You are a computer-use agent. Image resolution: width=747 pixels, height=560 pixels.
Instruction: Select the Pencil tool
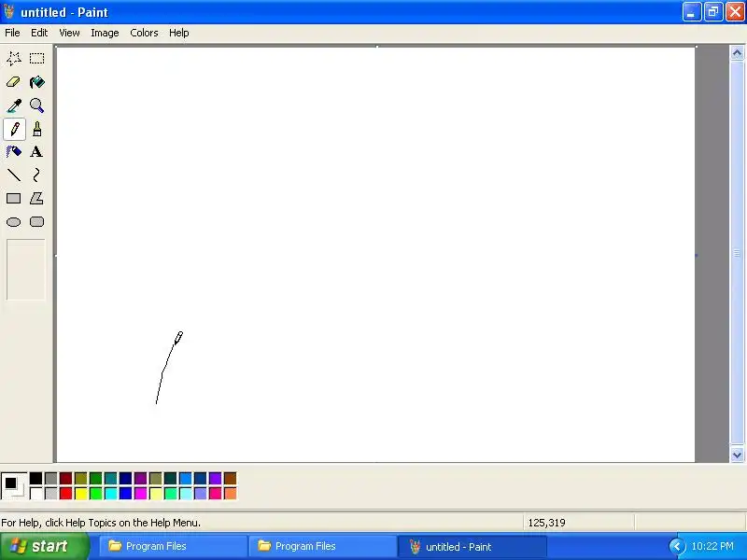click(14, 129)
